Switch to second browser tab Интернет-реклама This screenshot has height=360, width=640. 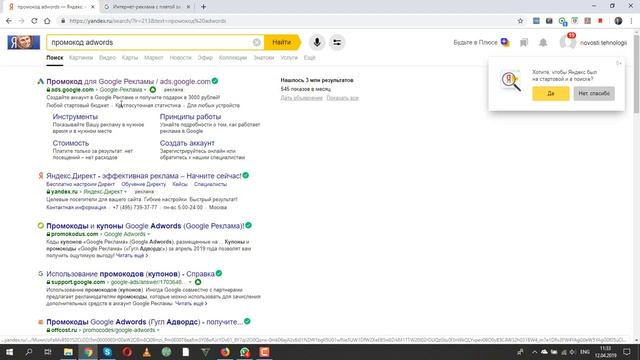tap(146, 7)
